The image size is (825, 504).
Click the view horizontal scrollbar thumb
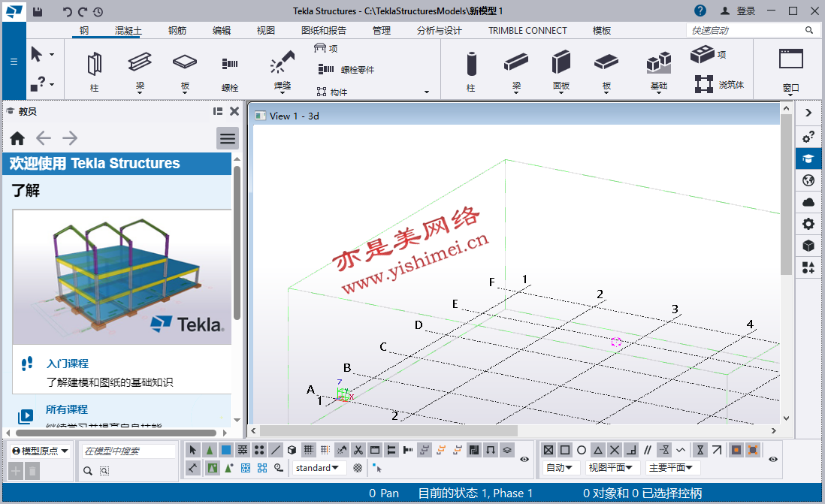tap(388, 431)
